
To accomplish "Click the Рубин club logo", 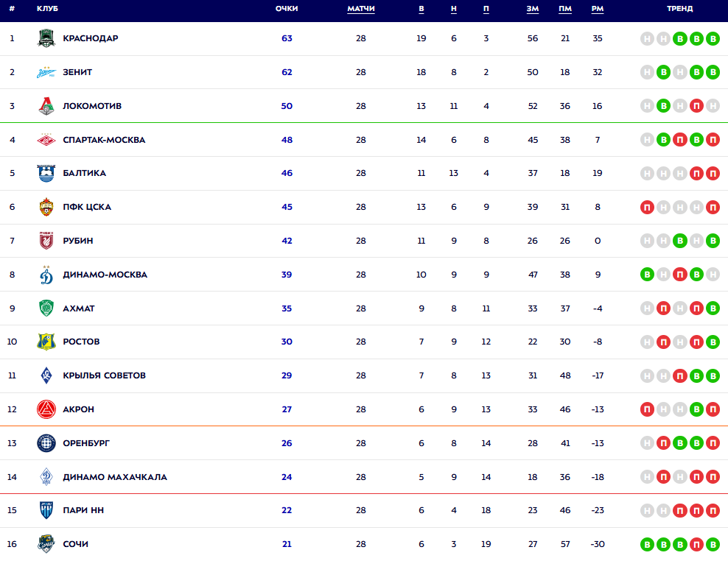I will tap(46, 240).
